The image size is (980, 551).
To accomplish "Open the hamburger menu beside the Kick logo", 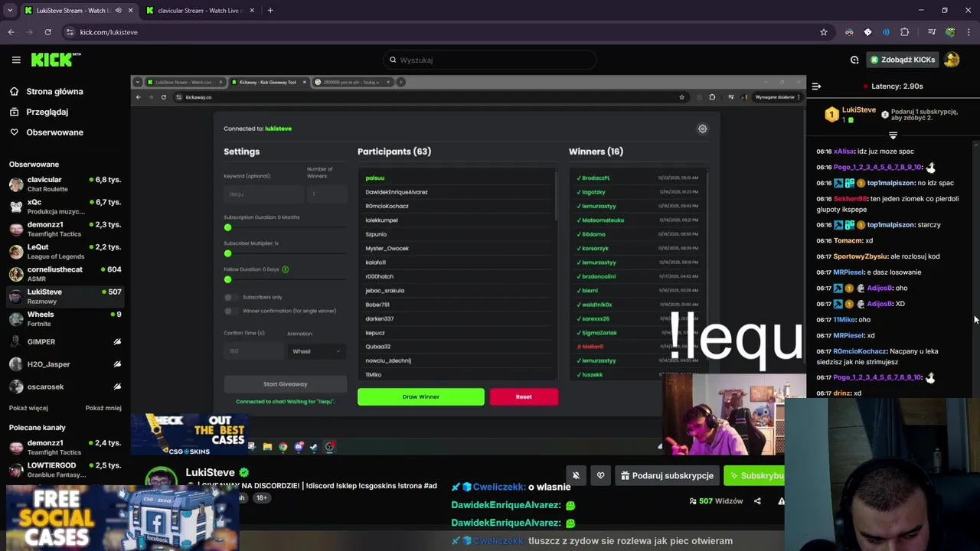I will point(16,60).
